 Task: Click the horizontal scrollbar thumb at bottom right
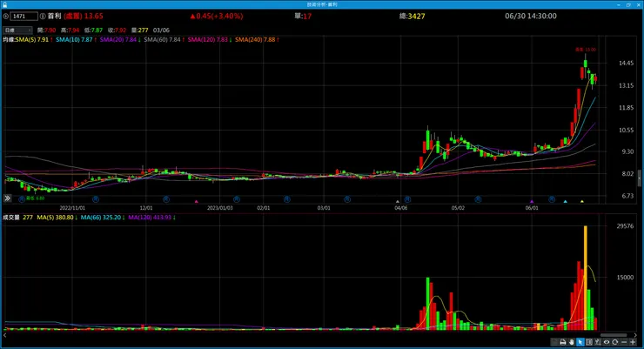pyautogui.click(x=614, y=335)
